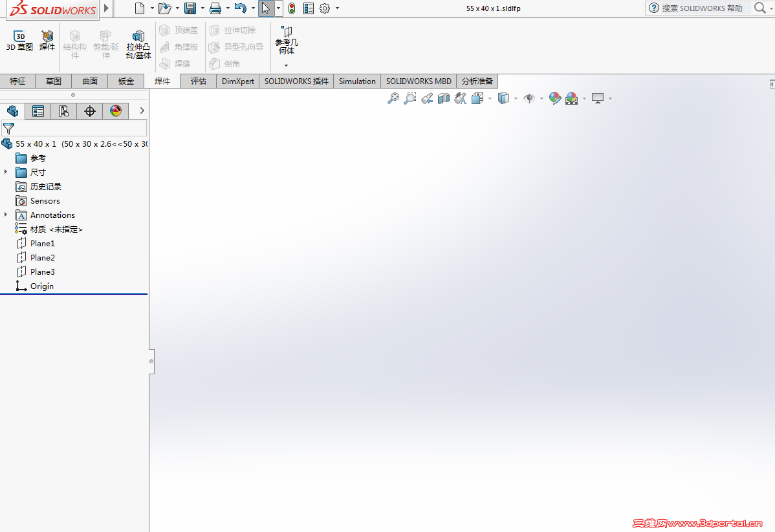The image size is (775, 532).
Task: Open the DimXpertManager crosshair tab
Action: coord(89,111)
